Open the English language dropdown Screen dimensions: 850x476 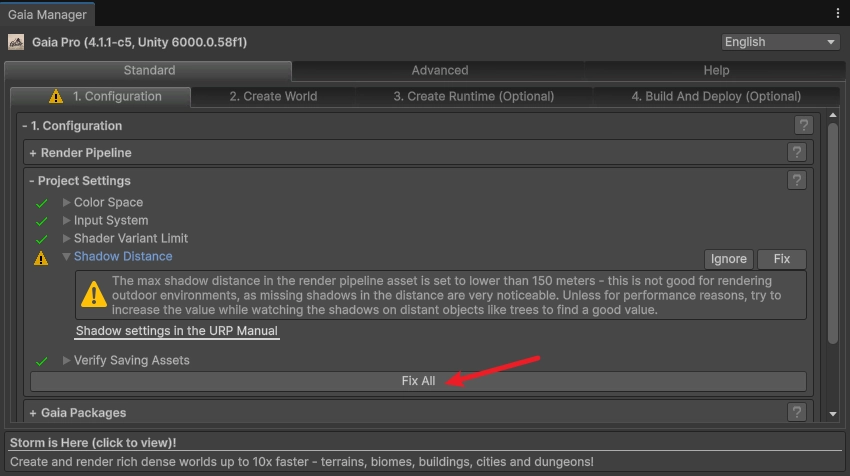[x=780, y=42]
